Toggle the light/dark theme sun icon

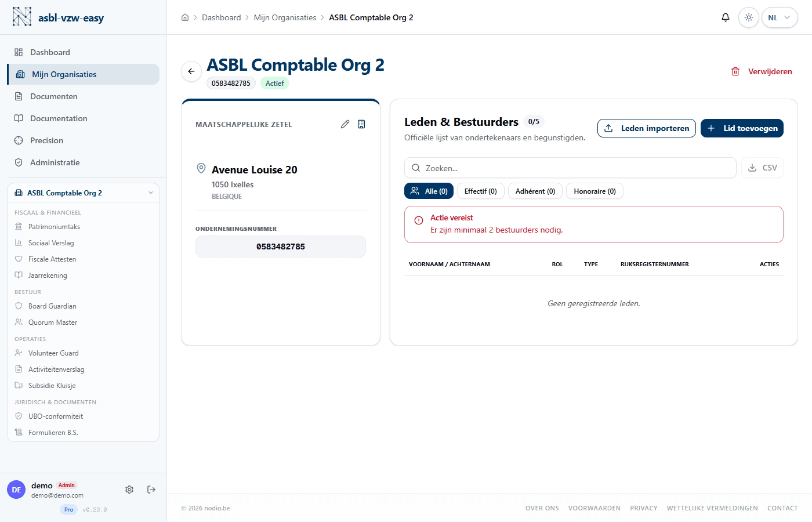[749, 17]
